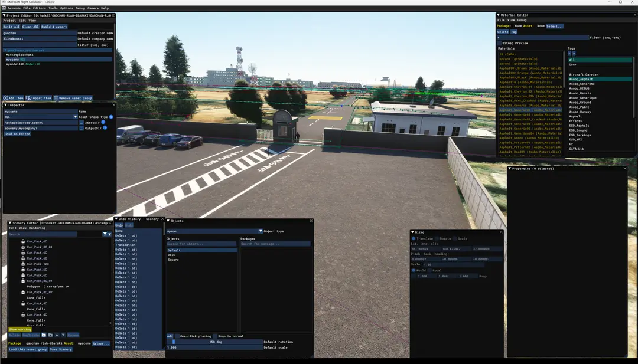Screen dimensions: 638x364
Task: Click the Scenery Editor search field
Action: [x=43, y=234]
